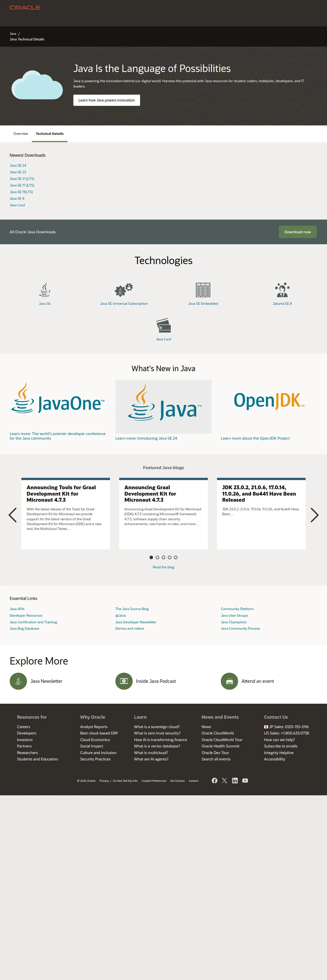Screen dimensions: 327x980
Task: Open the Java SE 23 download link
Action: point(18,172)
